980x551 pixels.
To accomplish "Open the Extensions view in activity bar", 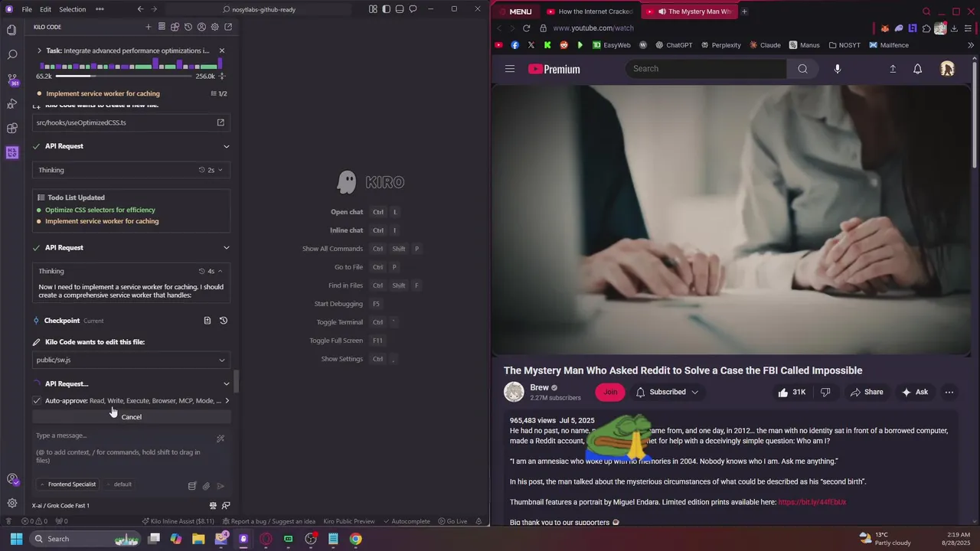I will pos(11,128).
